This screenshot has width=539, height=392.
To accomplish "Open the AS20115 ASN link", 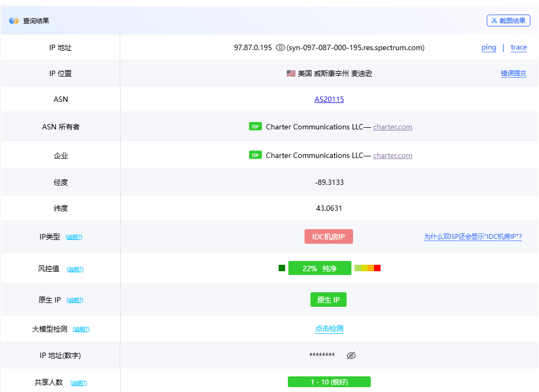I will (329, 99).
